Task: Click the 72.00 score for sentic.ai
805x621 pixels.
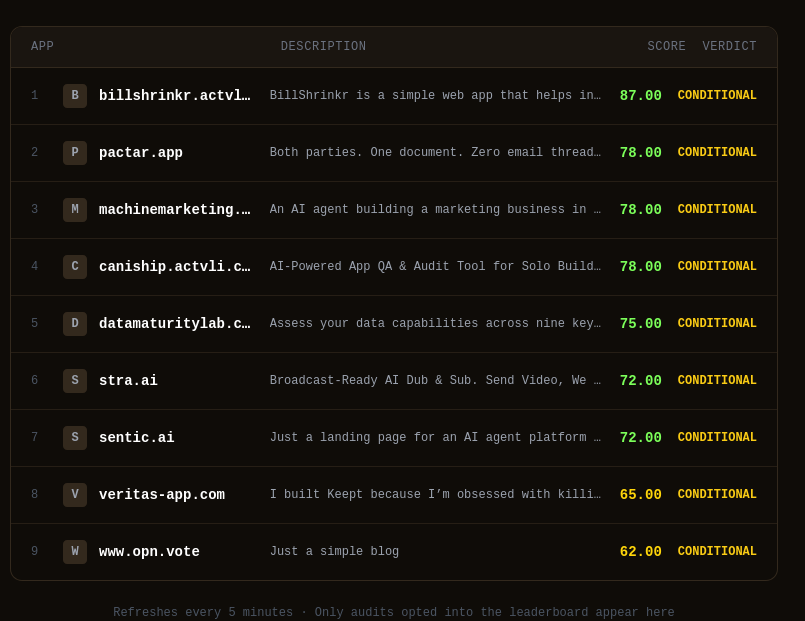Action: [x=640, y=438]
